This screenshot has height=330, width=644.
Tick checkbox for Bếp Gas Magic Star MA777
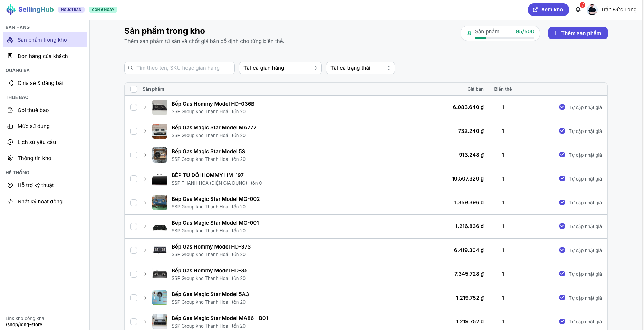134,131
